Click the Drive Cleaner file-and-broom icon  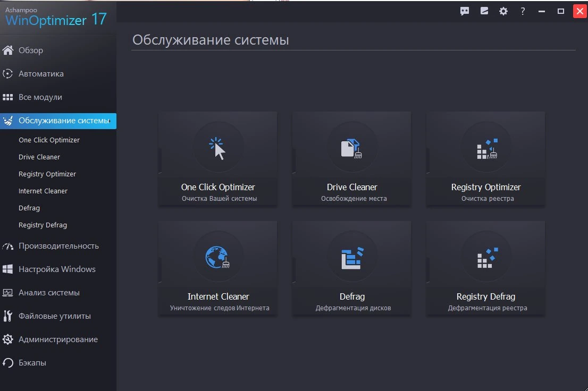click(351, 148)
